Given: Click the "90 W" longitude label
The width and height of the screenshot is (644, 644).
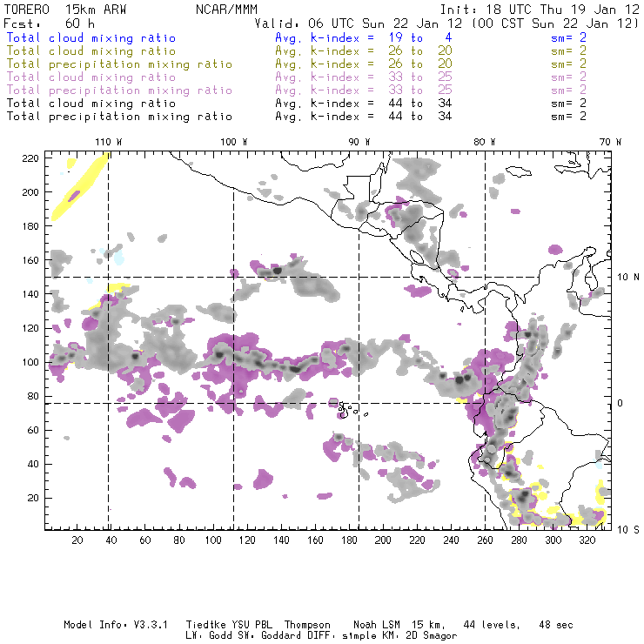Looking at the screenshot, I should [x=359, y=142].
